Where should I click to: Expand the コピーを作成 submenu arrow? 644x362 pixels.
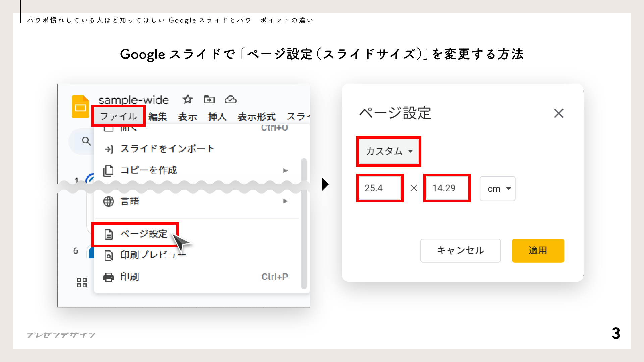tap(285, 171)
